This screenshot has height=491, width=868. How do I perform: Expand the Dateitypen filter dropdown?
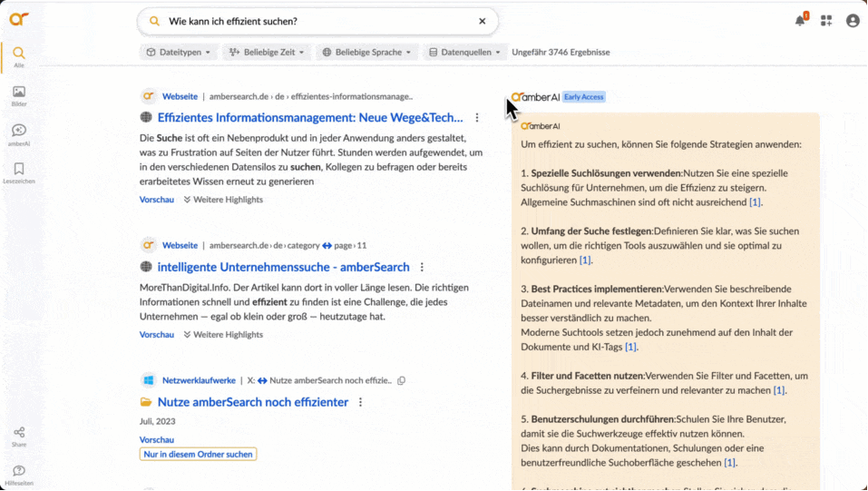[179, 52]
